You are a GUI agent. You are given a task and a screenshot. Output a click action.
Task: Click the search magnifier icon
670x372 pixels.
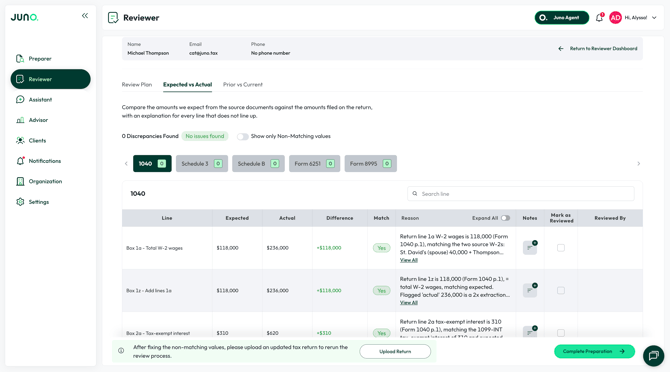(414, 194)
